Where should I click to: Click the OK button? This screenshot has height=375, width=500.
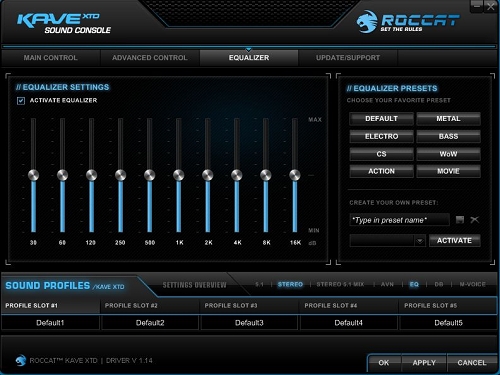coord(384,363)
